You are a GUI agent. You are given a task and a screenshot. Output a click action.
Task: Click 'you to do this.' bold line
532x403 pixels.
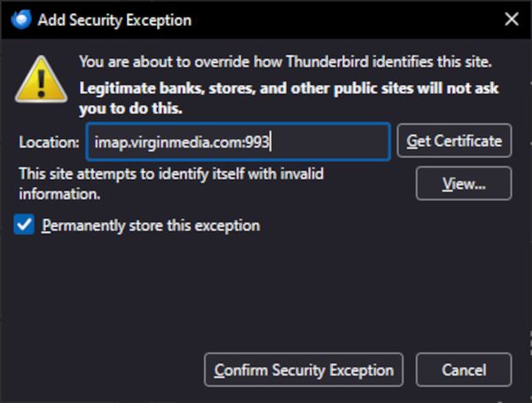(130, 109)
